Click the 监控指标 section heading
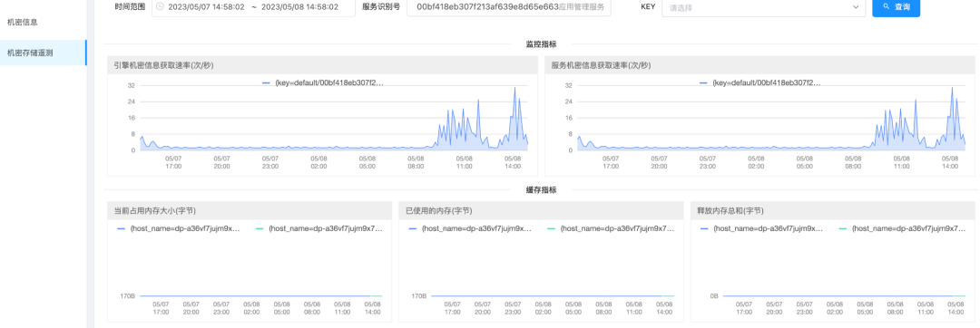The image size is (980, 328). 541,44
